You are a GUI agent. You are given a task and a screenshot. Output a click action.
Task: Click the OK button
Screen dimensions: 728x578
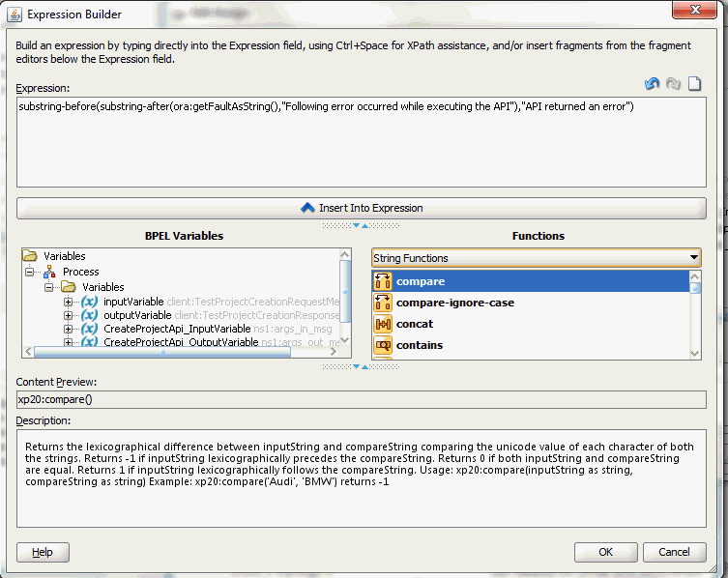coord(605,552)
